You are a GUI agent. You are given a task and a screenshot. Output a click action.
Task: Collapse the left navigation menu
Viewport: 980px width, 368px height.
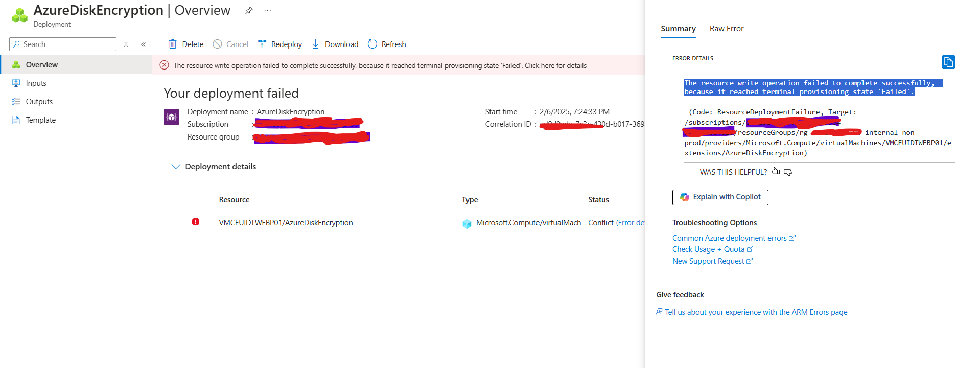click(x=144, y=44)
